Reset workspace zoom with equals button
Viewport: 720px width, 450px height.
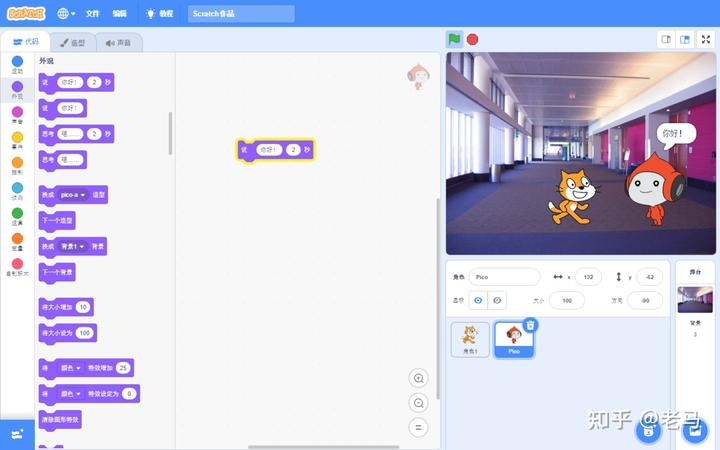(418, 428)
